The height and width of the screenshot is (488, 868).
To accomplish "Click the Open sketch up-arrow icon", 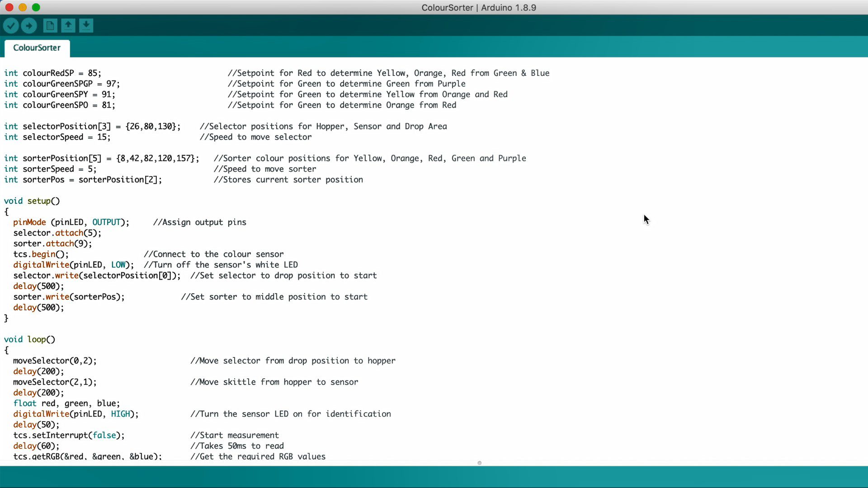I will click(68, 26).
